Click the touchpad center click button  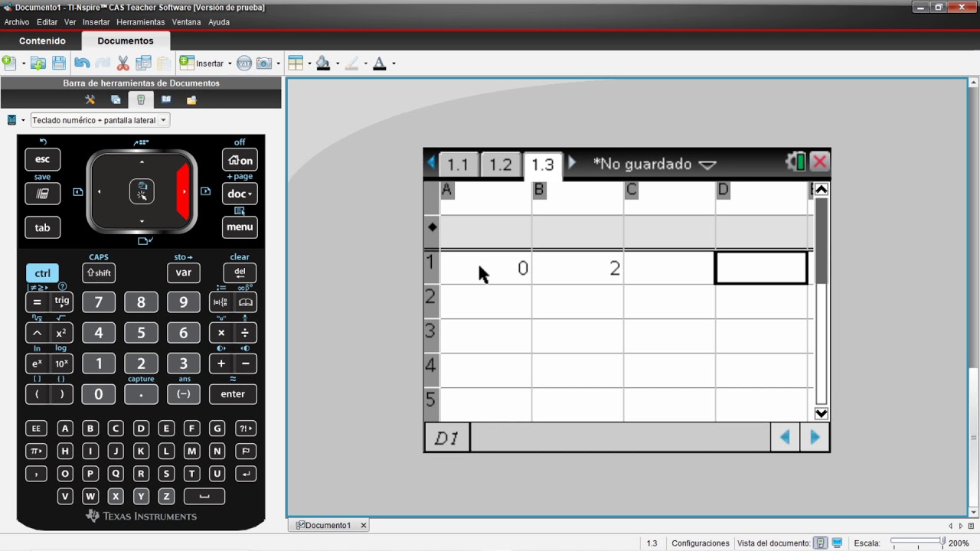142,192
